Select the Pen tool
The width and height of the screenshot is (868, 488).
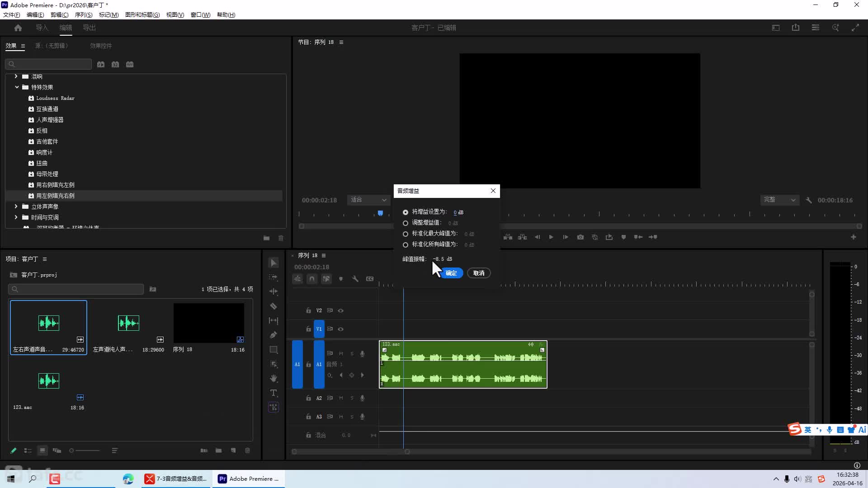(x=274, y=335)
